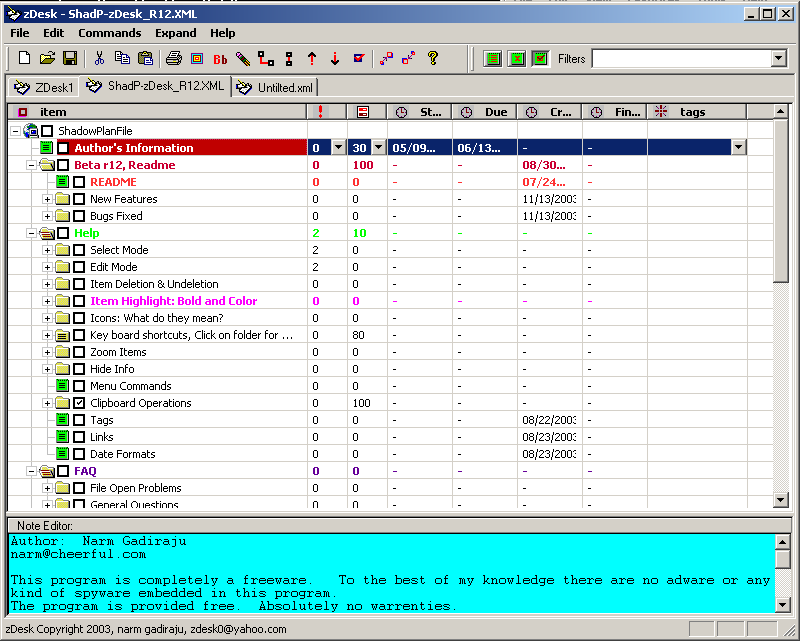Image resolution: width=800 pixels, height=641 pixels.
Task: Click the add child item icon
Action: click(x=266, y=59)
